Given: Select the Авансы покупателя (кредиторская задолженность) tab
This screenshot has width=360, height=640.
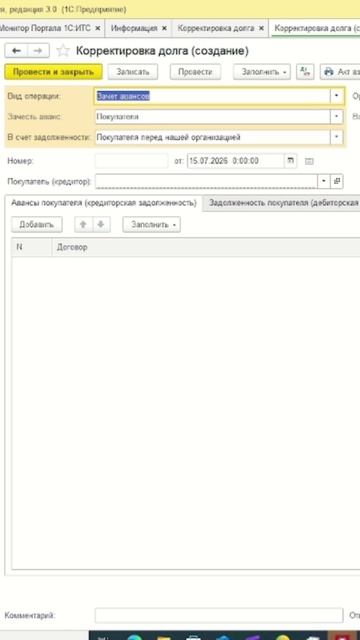Looking at the screenshot, I should click(104, 203).
